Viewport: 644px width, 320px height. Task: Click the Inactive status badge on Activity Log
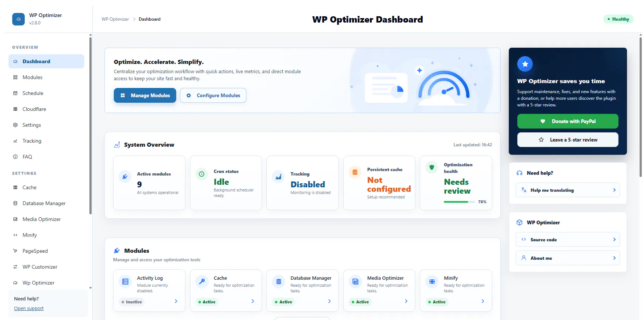click(x=132, y=302)
